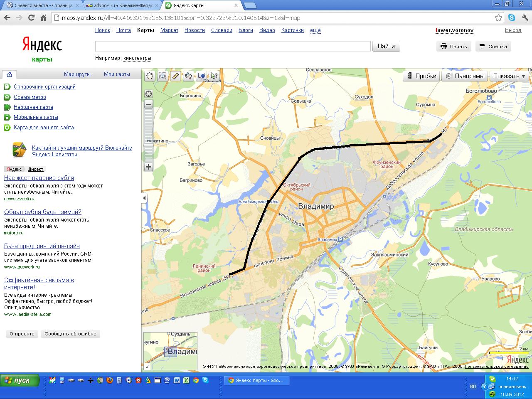Expand the ещё more services menu
The width and height of the screenshot is (532, 399).
point(315,30)
